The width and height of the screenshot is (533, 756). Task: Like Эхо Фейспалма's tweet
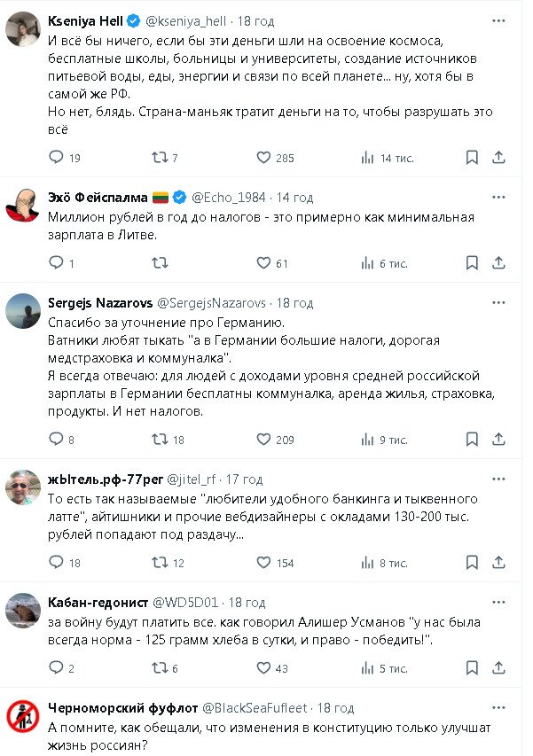point(263,263)
